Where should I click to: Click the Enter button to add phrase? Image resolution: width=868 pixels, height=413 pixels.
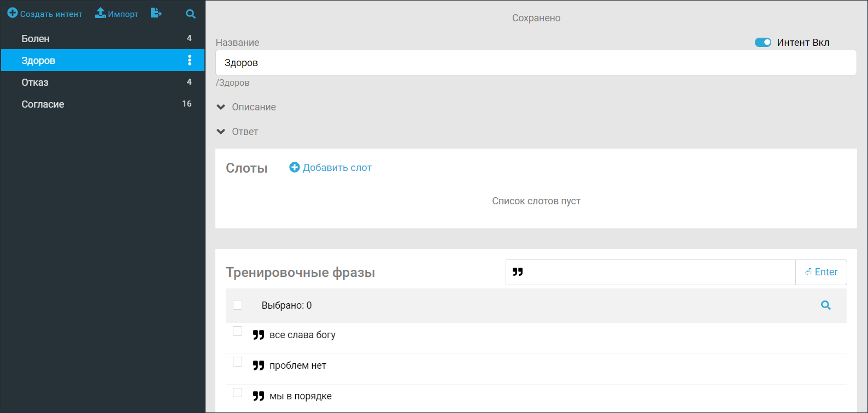click(821, 272)
